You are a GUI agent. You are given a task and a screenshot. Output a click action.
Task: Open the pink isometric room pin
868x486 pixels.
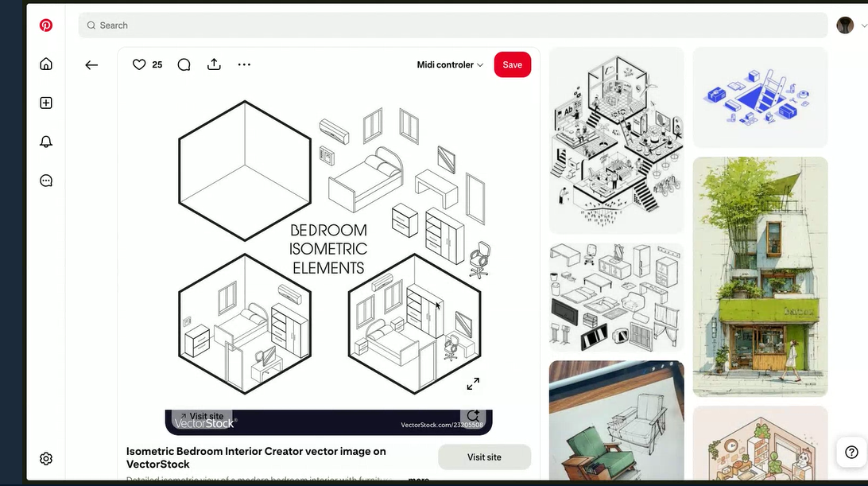pos(760,443)
